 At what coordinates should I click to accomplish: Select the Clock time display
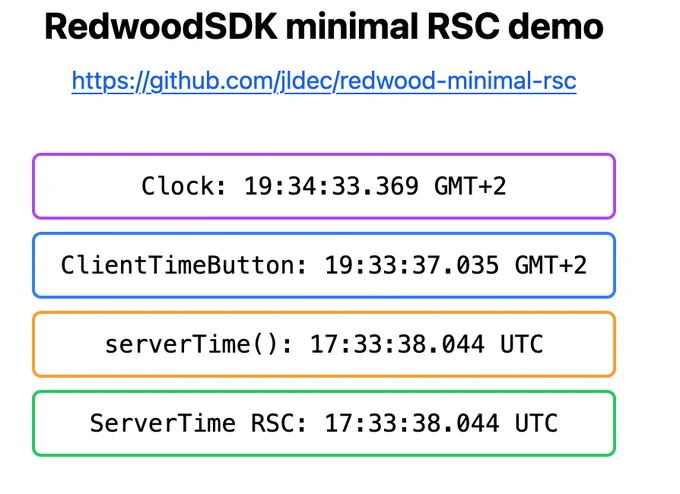324,186
